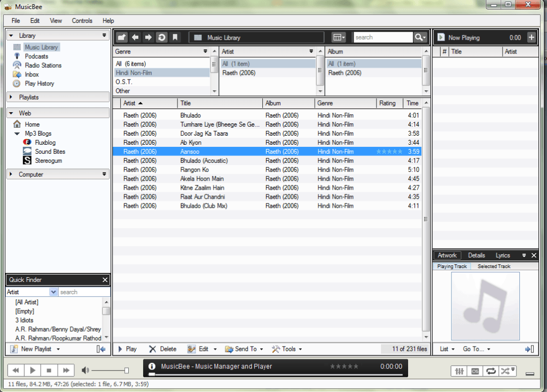This screenshot has width=547, height=392.
Task: Collapse the Mp3 Blogs tree node
Action: [17, 133]
